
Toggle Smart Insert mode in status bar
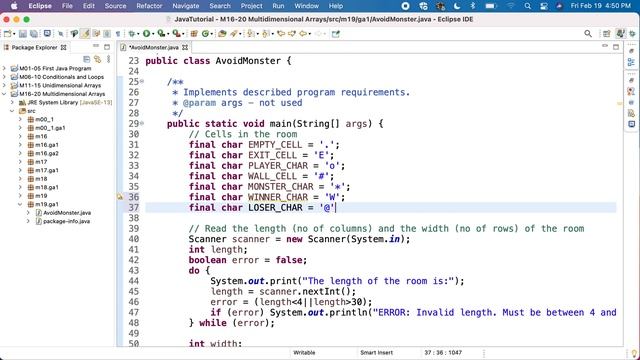(376, 353)
